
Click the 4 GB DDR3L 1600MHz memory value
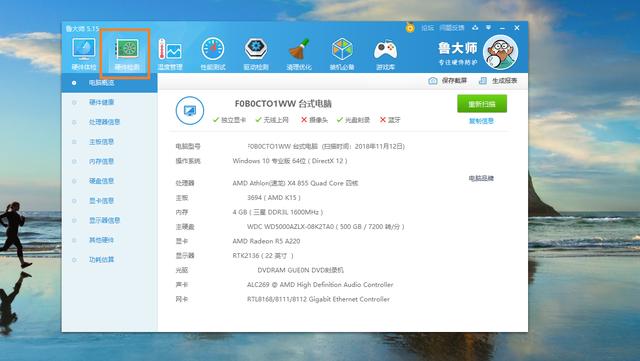[278, 212]
